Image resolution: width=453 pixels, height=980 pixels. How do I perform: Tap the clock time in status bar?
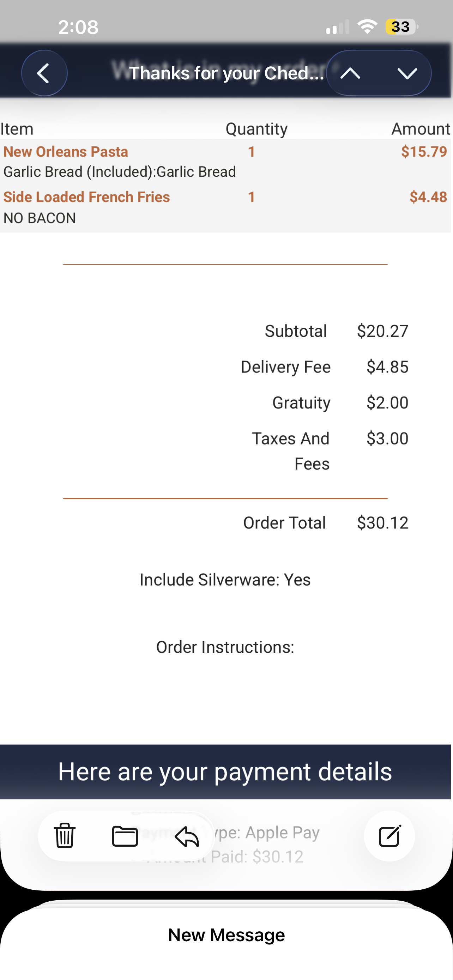tap(78, 27)
